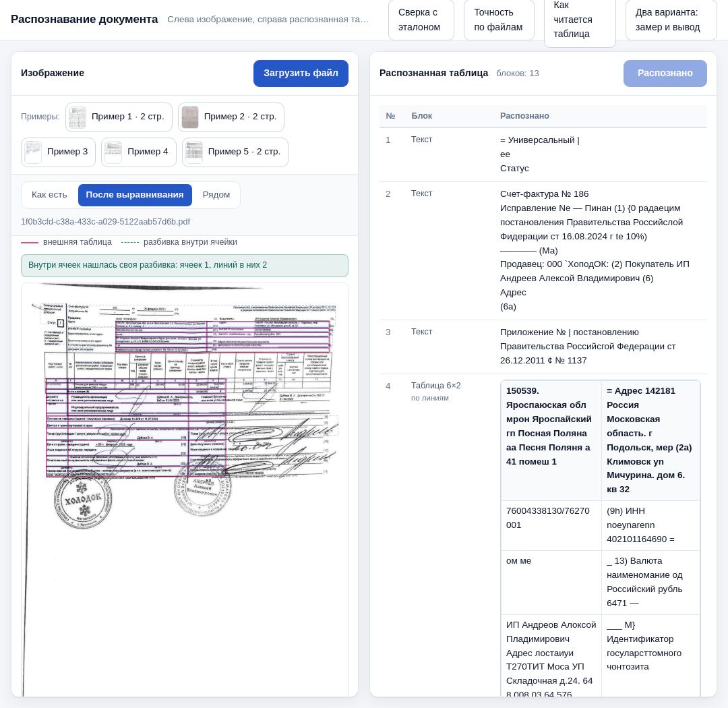Click the 'ХОЛОДОК' round stamp in preview

click(x=83, y=500)
